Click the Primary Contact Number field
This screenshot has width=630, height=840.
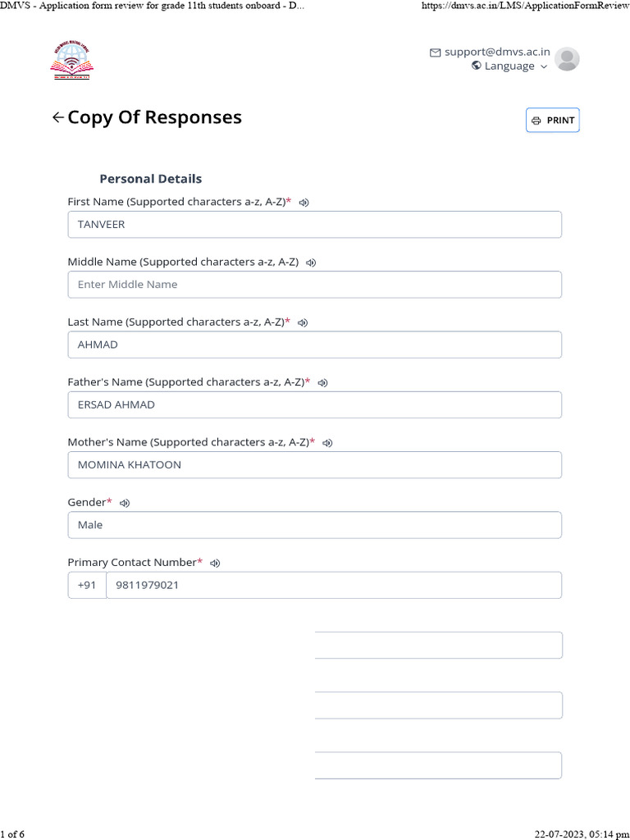pos(333,585)
